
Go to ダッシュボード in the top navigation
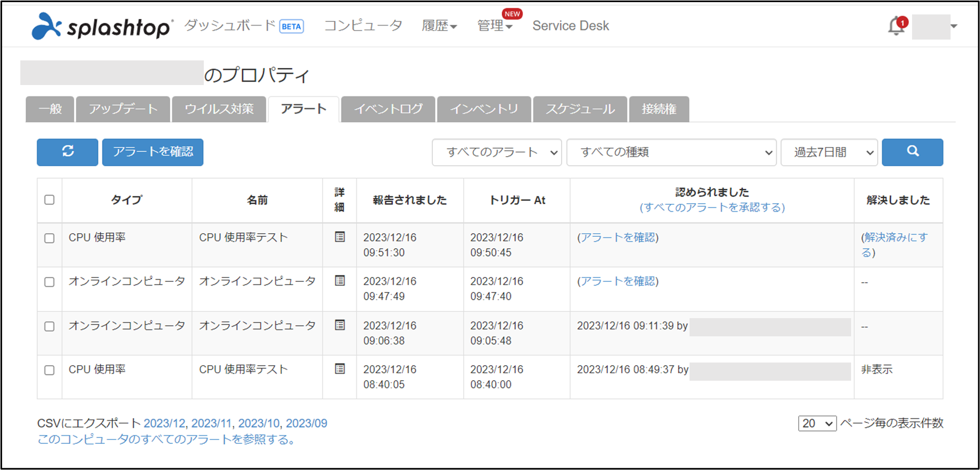[x=230, y=26]
